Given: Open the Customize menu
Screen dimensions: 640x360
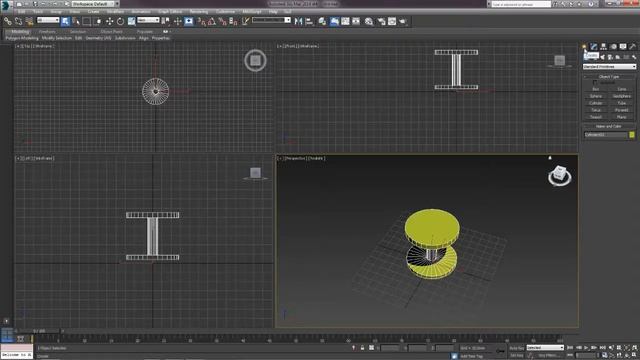Looking at the screenshot, I should click(x=225, y=11).
